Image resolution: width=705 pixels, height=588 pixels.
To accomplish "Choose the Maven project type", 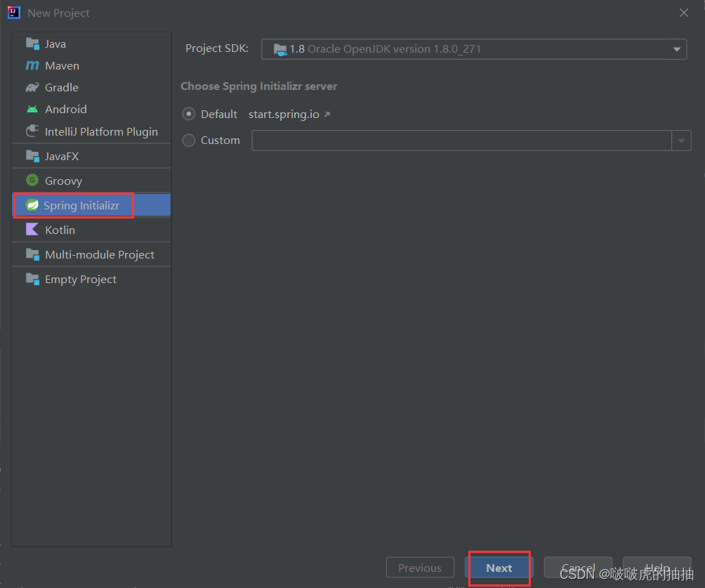I will coord(91,65).
